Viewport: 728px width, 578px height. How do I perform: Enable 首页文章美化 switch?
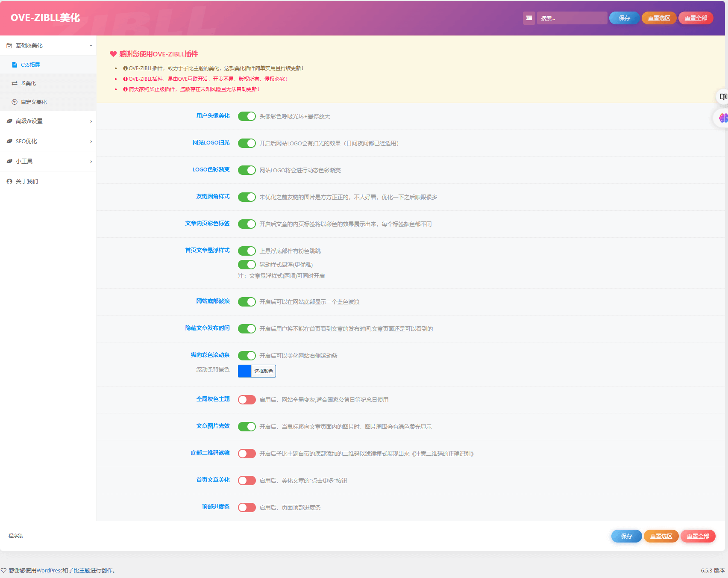pos(247,481)
